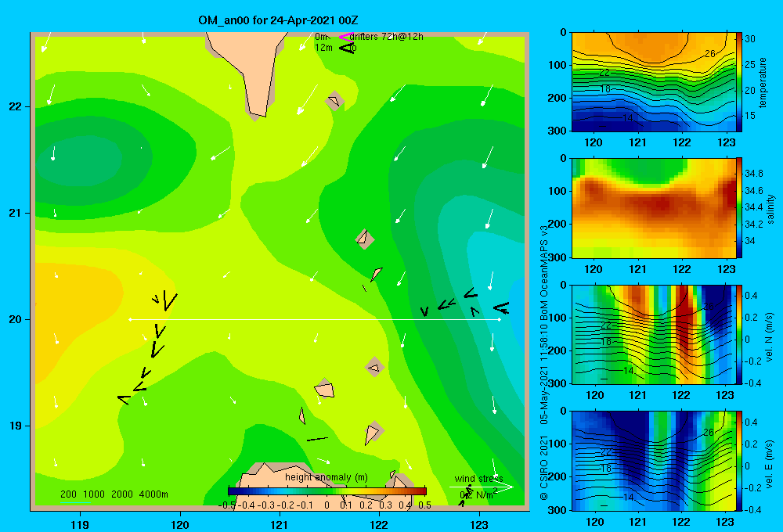Viewport: 783px width, 532px height.
Task: Click the salinity panel vertical color bar
Action: click(739, 208)
